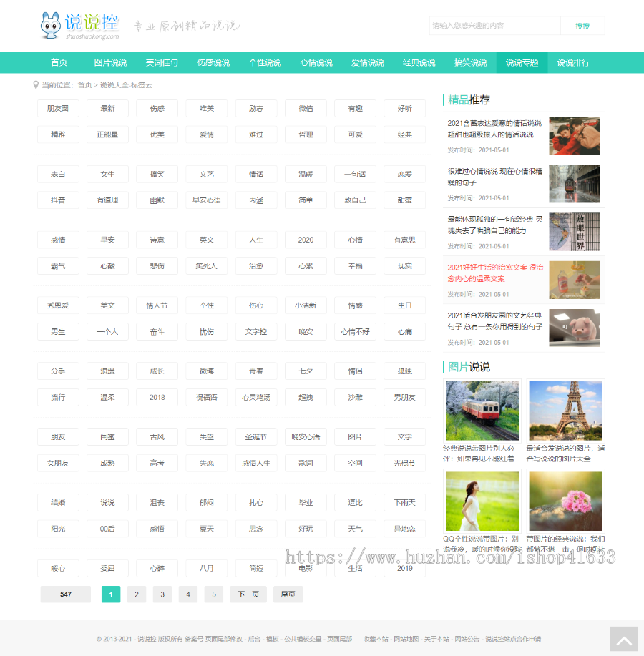Select the 朋友圈 tag
The width and height of the screenshot is (644, 656).
(58, 108)
